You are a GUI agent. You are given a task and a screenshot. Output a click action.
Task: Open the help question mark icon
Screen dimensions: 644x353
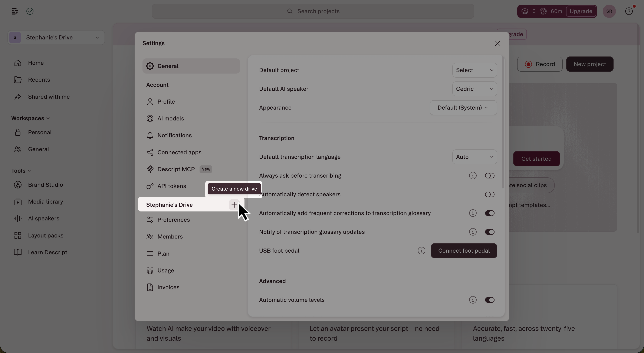click(629, 11)
